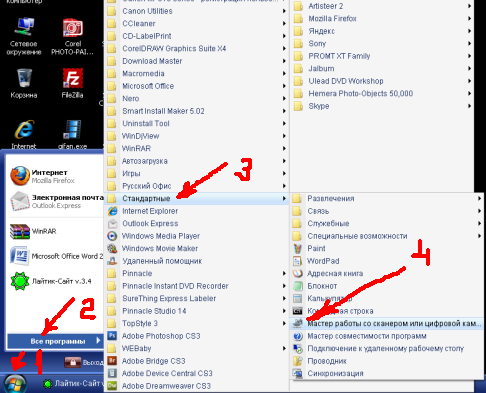Open the Игры folder
Image resolution: width=486 pixels, height=393 pixels.
197,173
